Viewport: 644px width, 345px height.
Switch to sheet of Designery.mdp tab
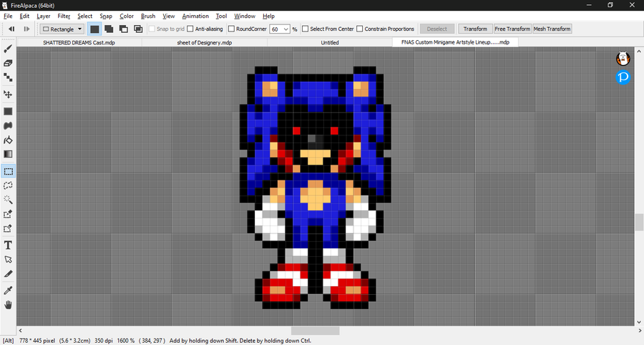pos(205,42)
